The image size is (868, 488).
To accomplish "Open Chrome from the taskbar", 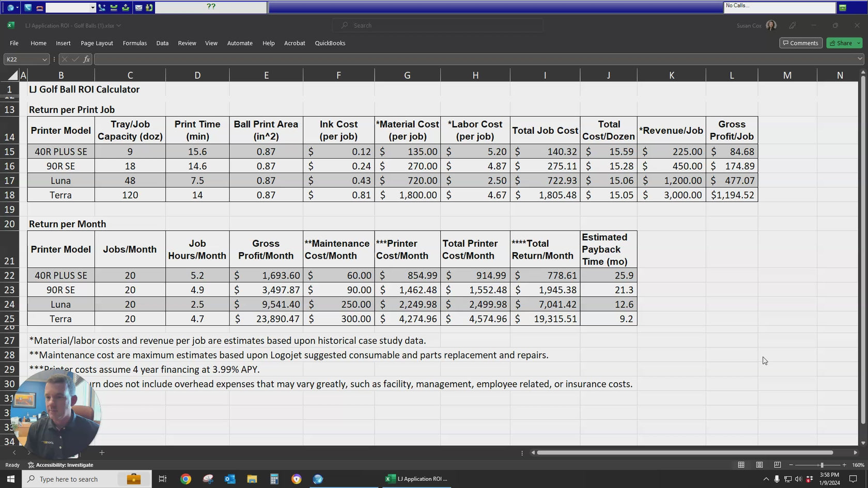I will [185, 479].
